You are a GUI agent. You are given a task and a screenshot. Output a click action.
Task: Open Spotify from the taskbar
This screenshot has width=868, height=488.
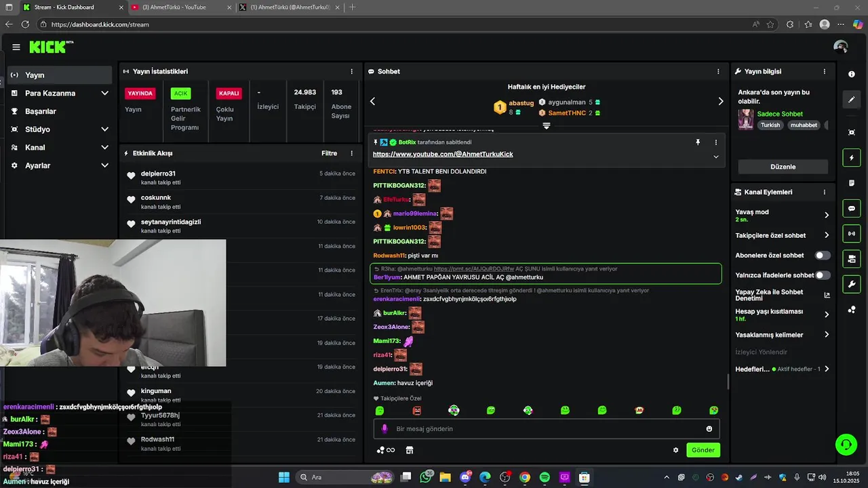545,477
